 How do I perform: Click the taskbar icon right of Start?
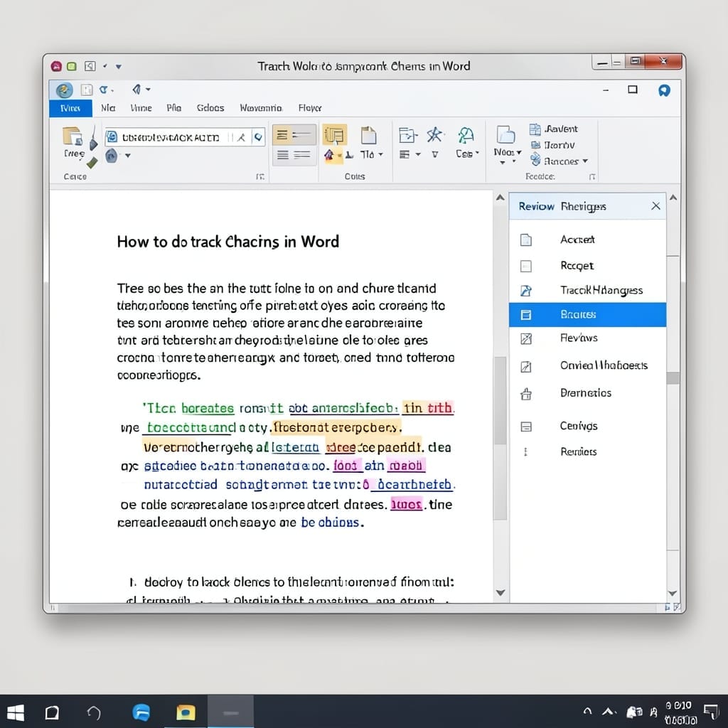coord(51,712)
